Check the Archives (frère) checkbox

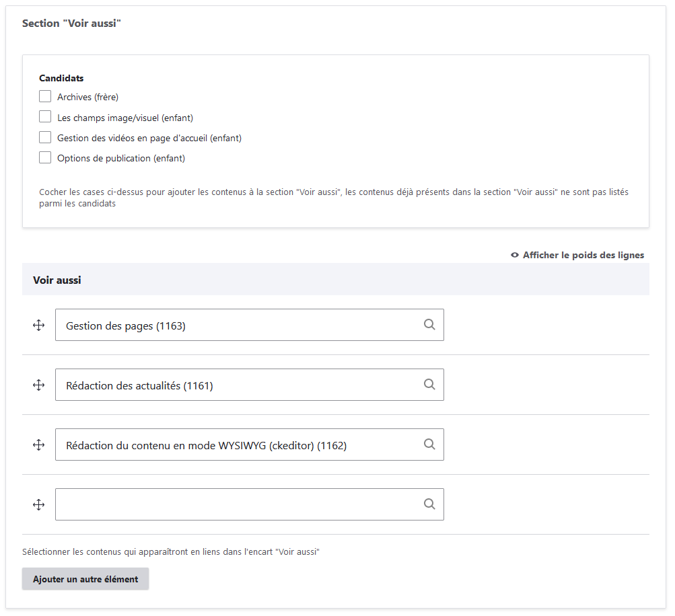[x=45, y=97]
